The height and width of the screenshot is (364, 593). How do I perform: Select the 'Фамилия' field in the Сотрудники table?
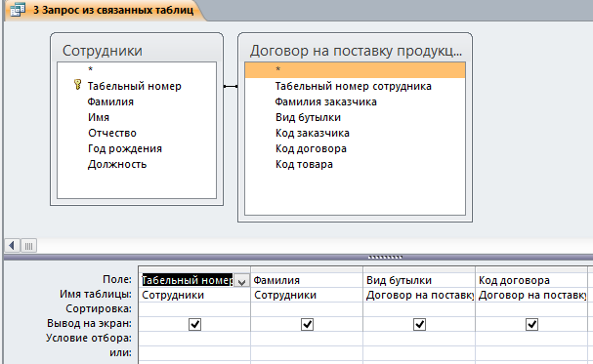point(110,101)
